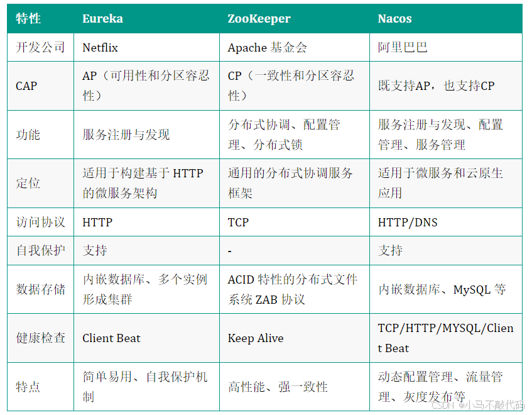This screenshot has width=532, height=415.
Task: Click the 内嵌数据库、多个实例形成集群 cell
Action: coord(146,289)
